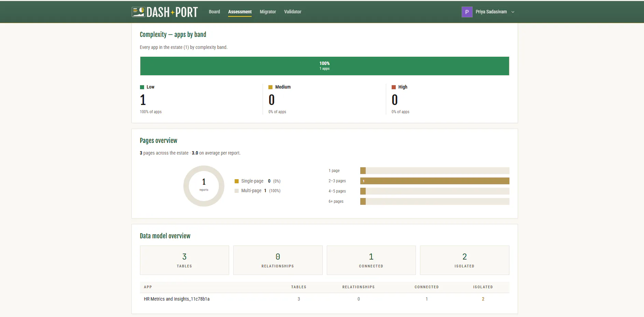Image resolution: width=644 pixels, height=317 pixels.
Task: Click the Connected summary card
Action: click(371, 260)
